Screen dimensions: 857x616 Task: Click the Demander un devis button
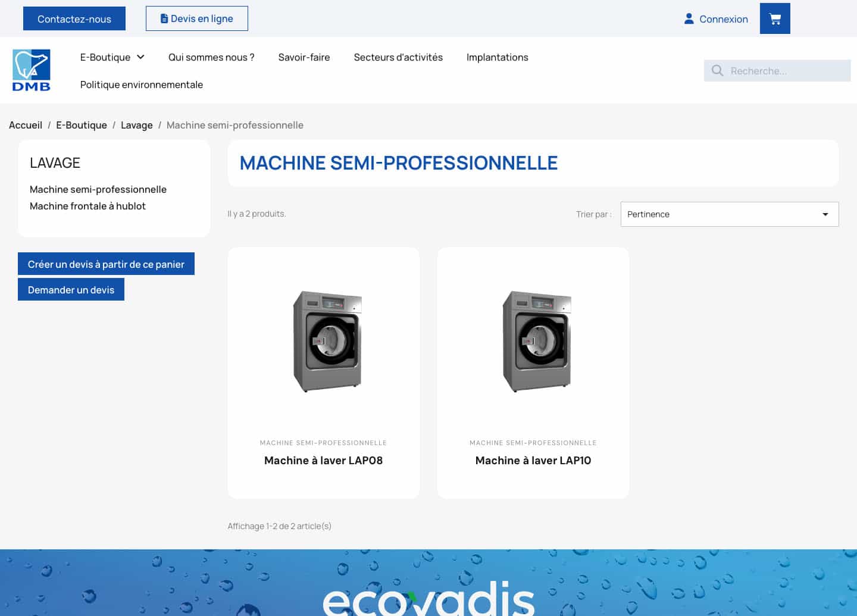tap(71, 289)
